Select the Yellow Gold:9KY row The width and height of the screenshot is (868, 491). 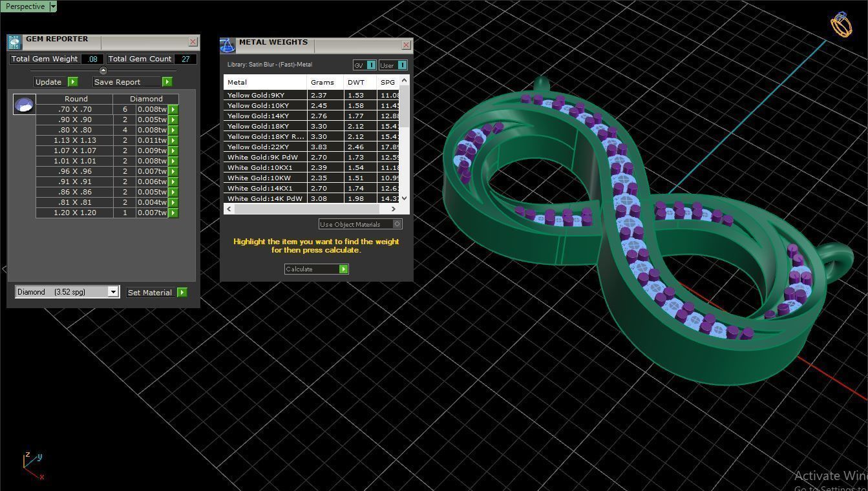point(312,95)
